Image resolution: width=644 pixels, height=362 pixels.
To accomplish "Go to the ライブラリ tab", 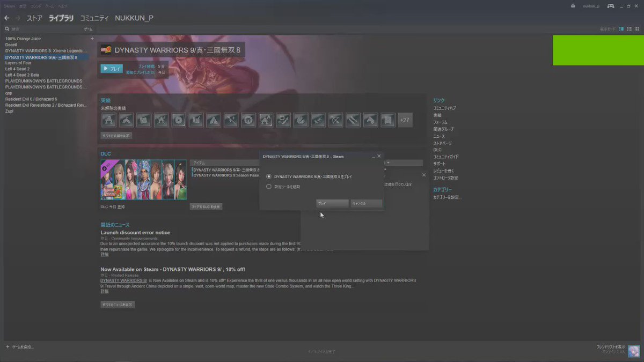I will 61,18.
